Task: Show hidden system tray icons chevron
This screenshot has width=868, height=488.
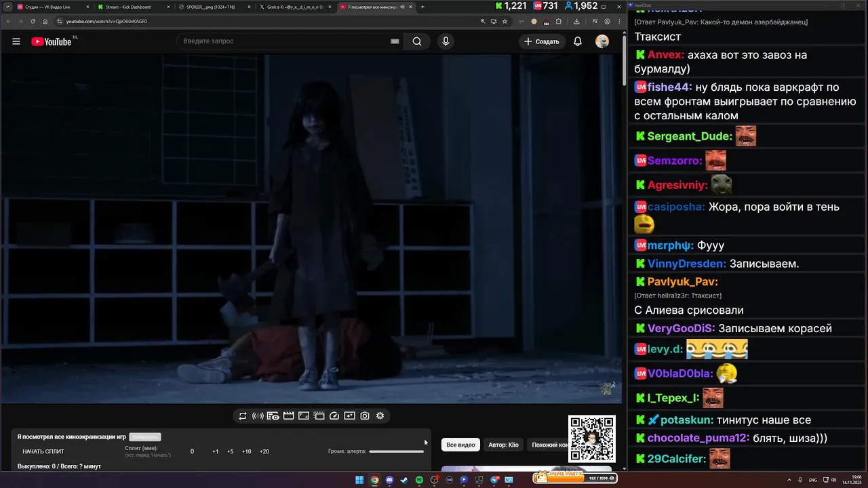Action: click(x=790, y=480)
